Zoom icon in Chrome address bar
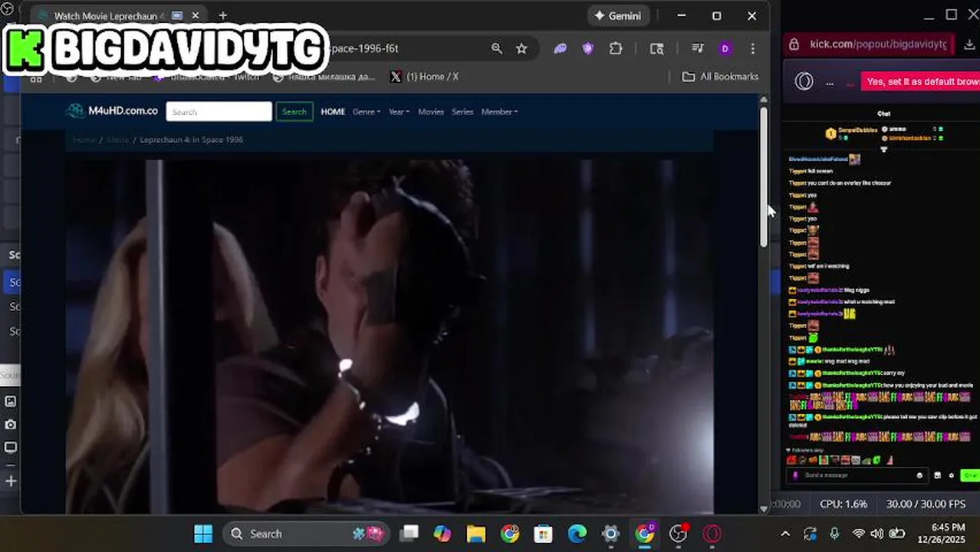This screenshot has height=552, width=980. (497, 48)
